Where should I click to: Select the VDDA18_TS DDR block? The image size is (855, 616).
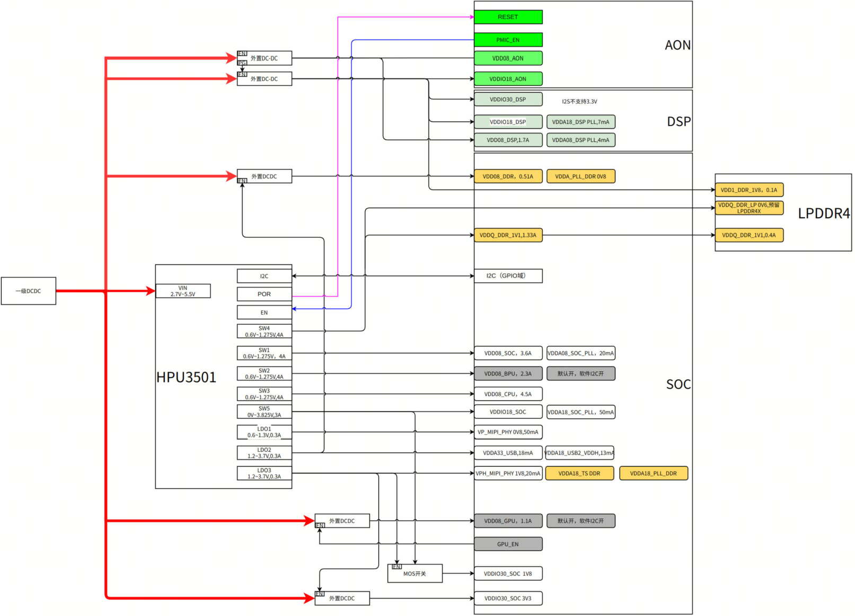579,474
